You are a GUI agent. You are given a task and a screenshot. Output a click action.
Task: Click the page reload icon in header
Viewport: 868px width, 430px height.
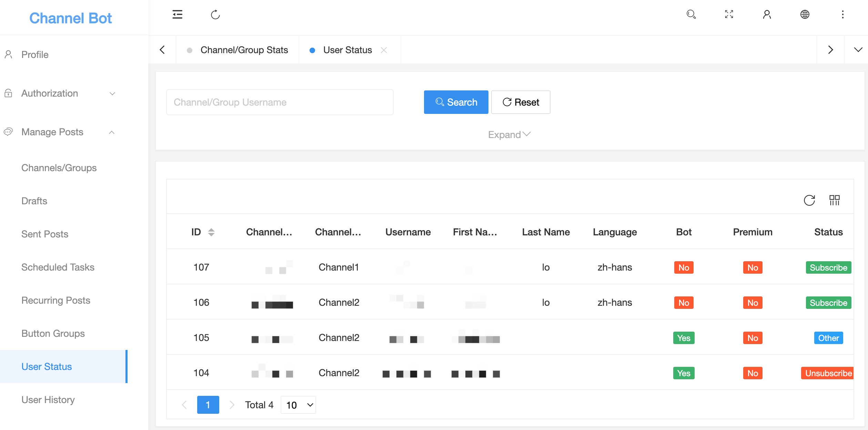pyautogui.click(x=215, y=14)
